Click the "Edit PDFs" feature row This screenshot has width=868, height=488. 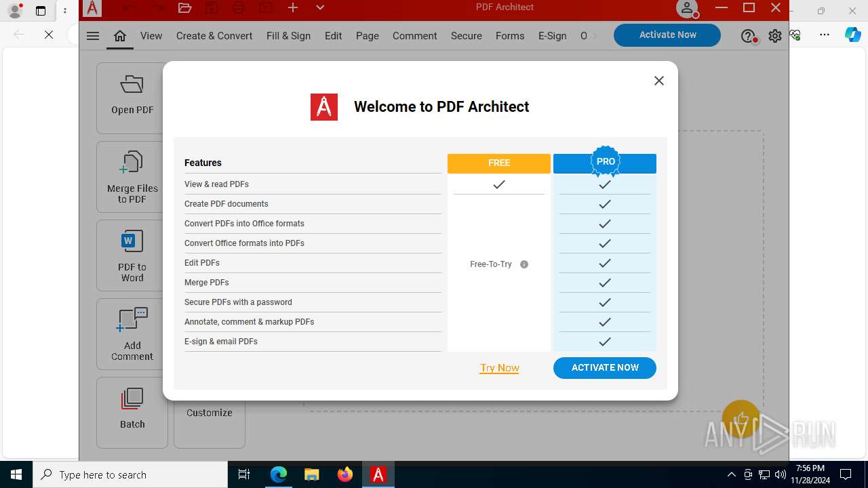click(x=313, y=263)
